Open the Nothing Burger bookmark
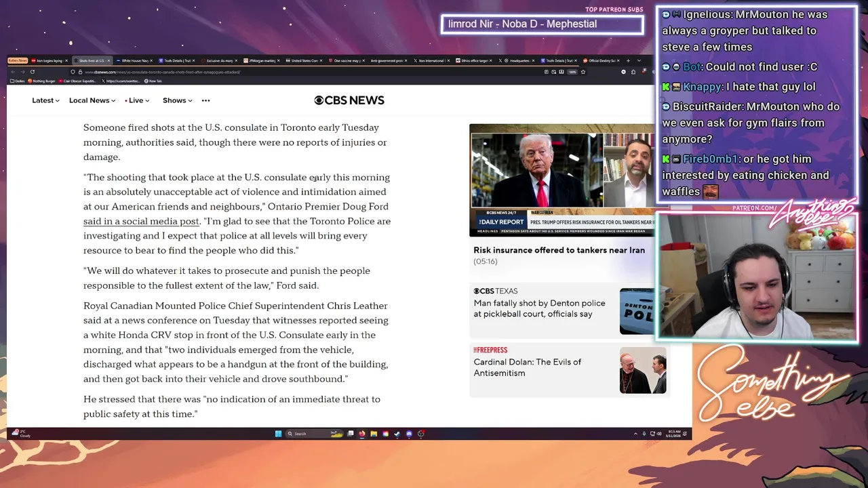 (x=41, y=81)
